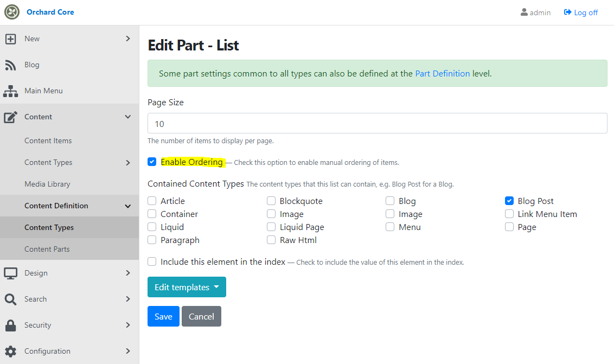Follow the Part Definition link
This screenshot has width=614, height=364.
click(x=443, y=74)
